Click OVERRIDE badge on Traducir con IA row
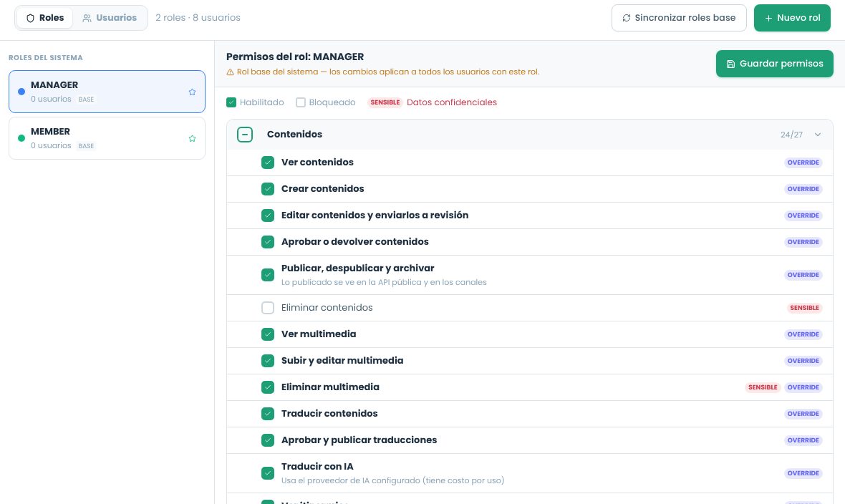 coord(803,473)
